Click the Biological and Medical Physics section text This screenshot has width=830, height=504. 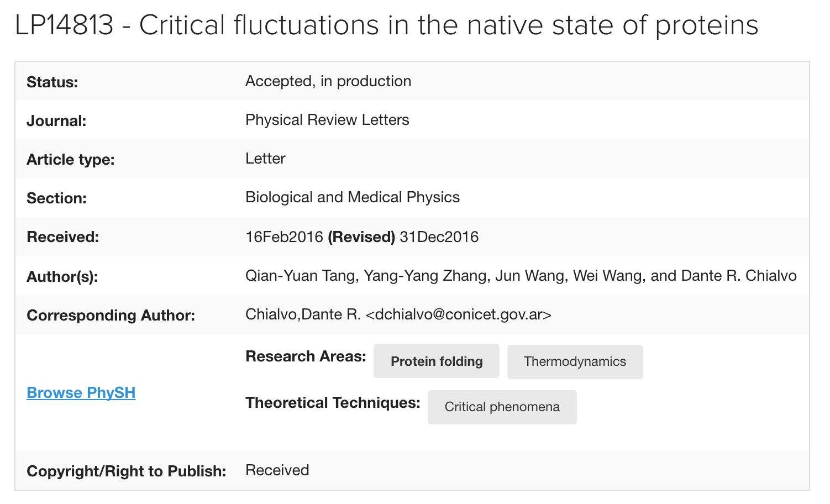pyautogui.click(x=353, y=197)
